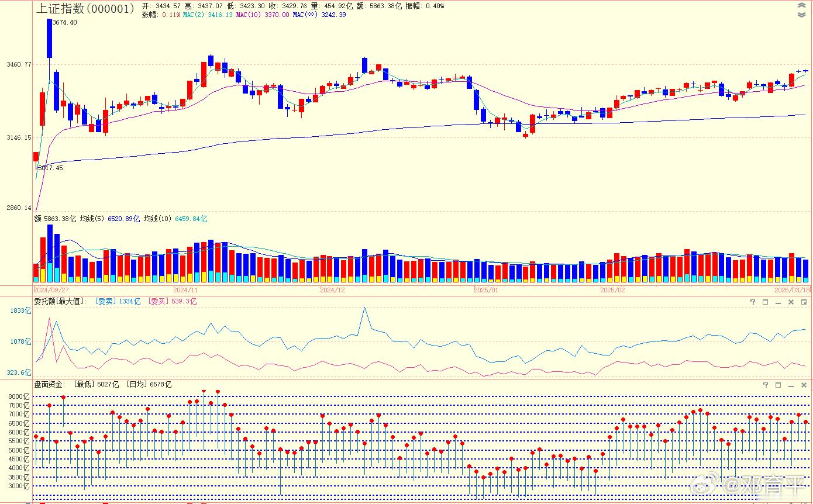Image resolution: width=813 pixels, height=504 pixels.
Task: Click the 振幅: 0.40% amplitude value
Action: click(425, 6)
